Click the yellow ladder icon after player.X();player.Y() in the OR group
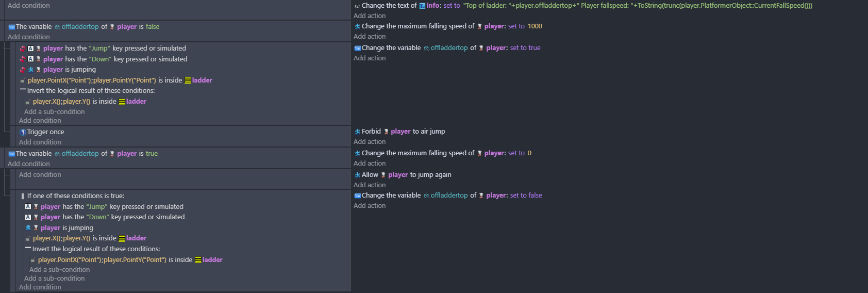Viewport: 868px width, 293px height. 122,239
